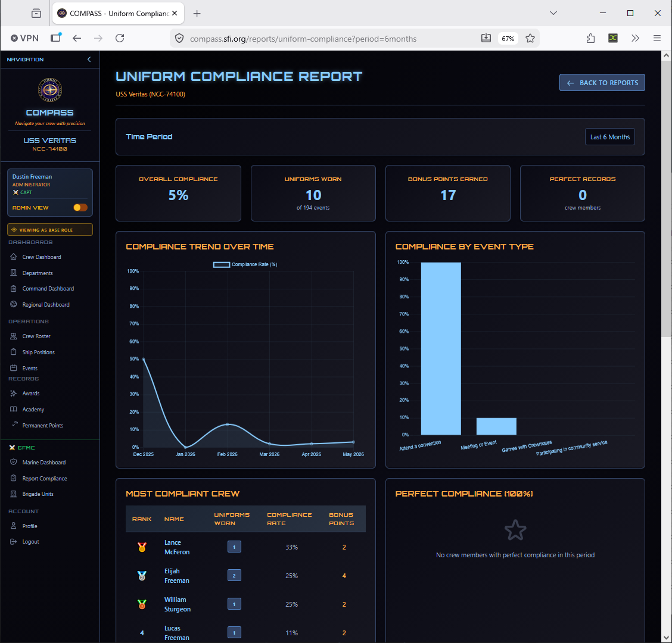
Task: Click the Bonus Points column header
Action: tap(341, 519)
